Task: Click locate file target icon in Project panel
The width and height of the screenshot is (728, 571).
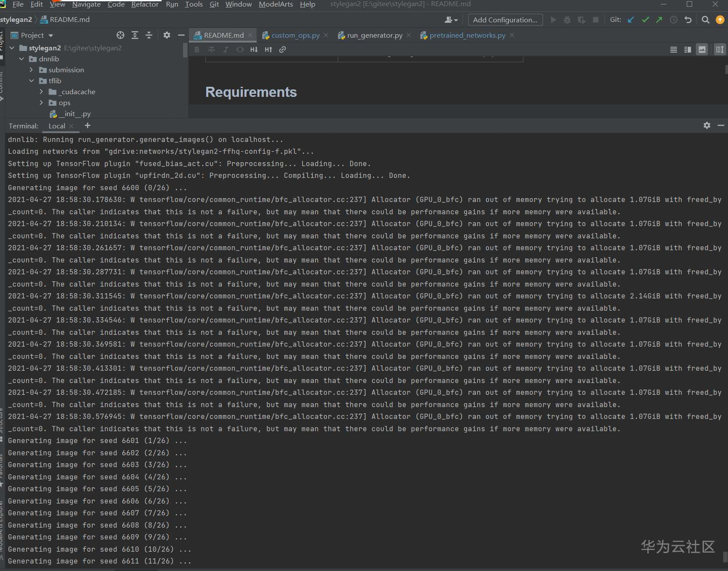Action: click(120, 35)
